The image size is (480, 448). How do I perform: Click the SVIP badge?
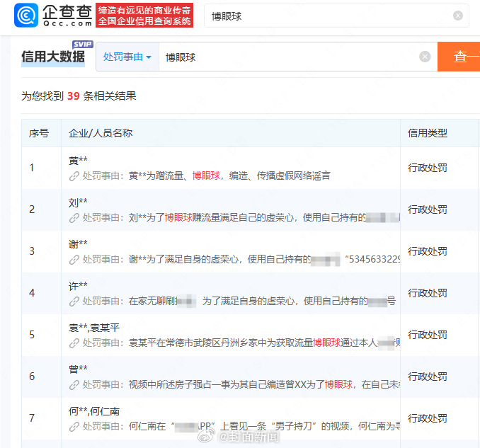[83, 45]
